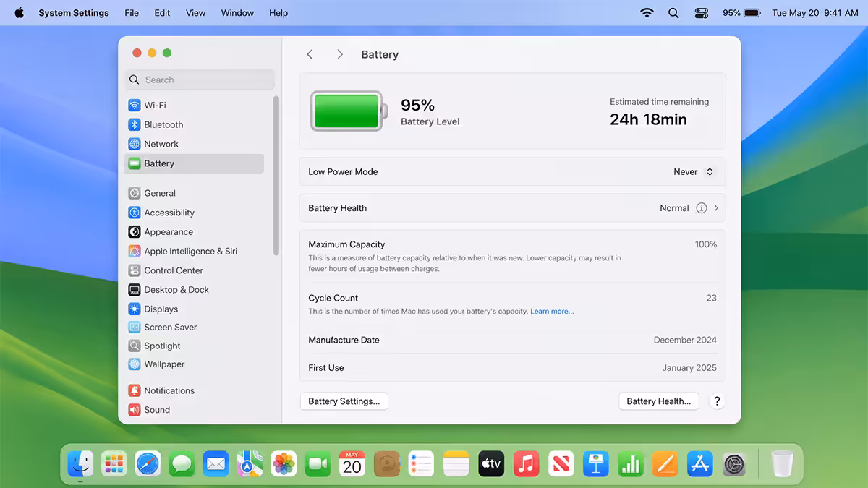Screen dimensions: 868x488
Task: Open Low Power Mode Never dropdown
Action: pos(694,172)
